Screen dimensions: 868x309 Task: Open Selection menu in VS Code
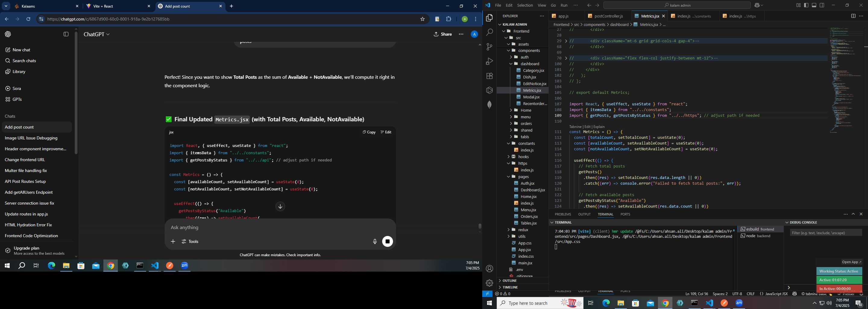[525, 5]
